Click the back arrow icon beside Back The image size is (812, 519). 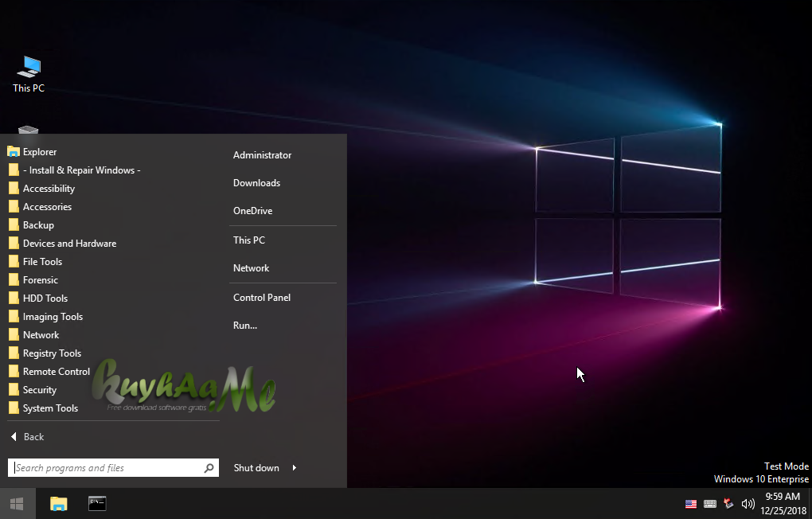click(x=14, y=437)
